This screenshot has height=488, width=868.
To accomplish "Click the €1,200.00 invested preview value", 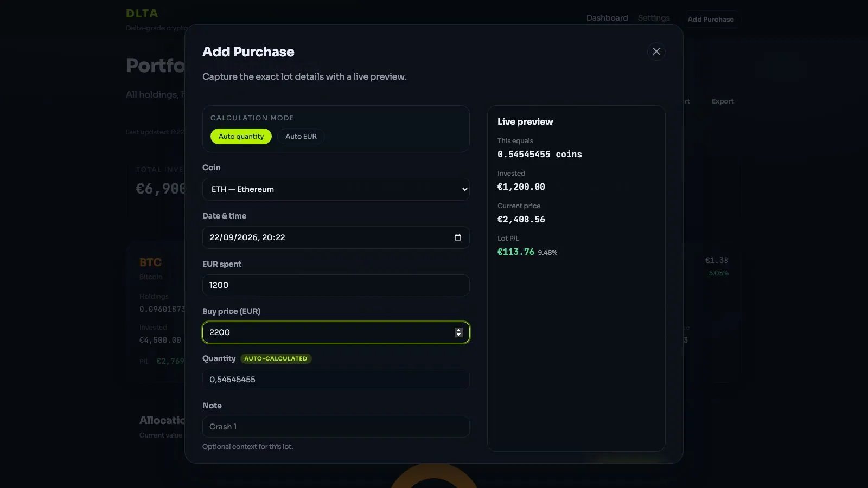I will pyautogui.click(x=521, y=187).
